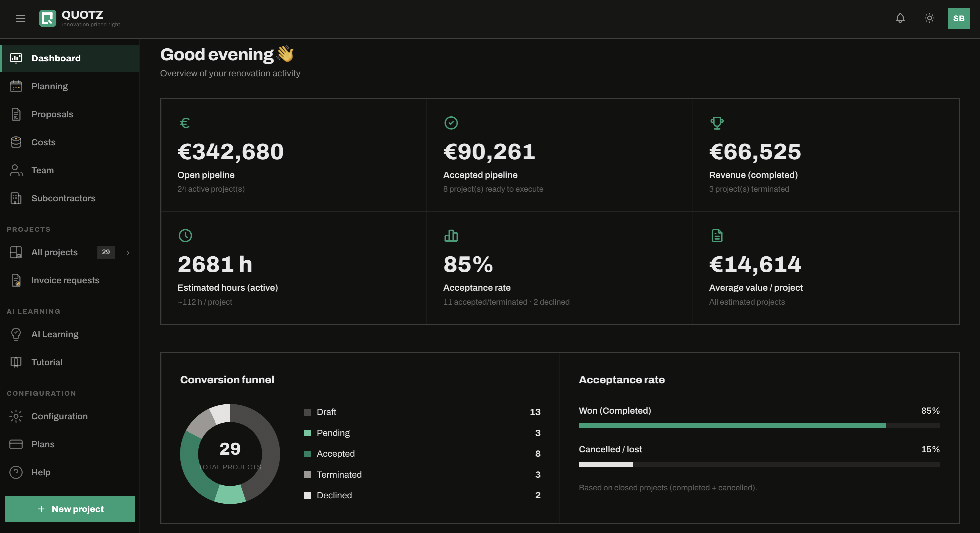This screenshot has height=533, width=980.
Task: Click the Invoice requests file icon
Action: point(16,280)
